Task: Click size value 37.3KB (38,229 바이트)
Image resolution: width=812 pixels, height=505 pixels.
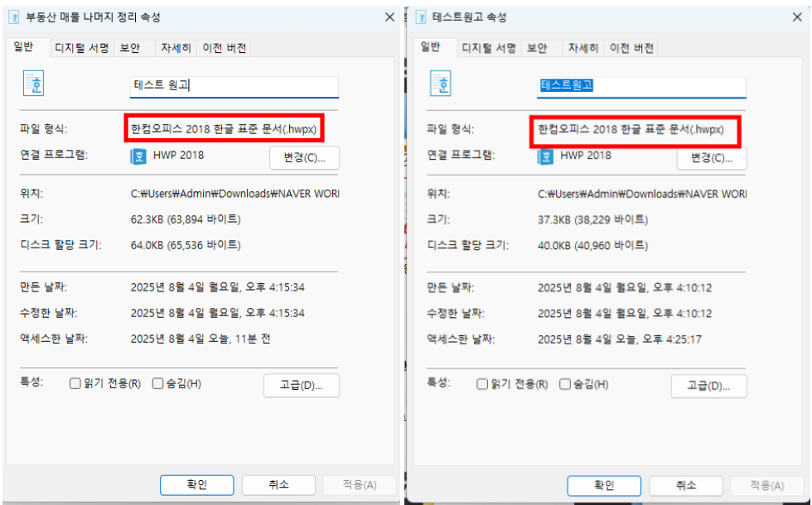Action: point(592,219)
